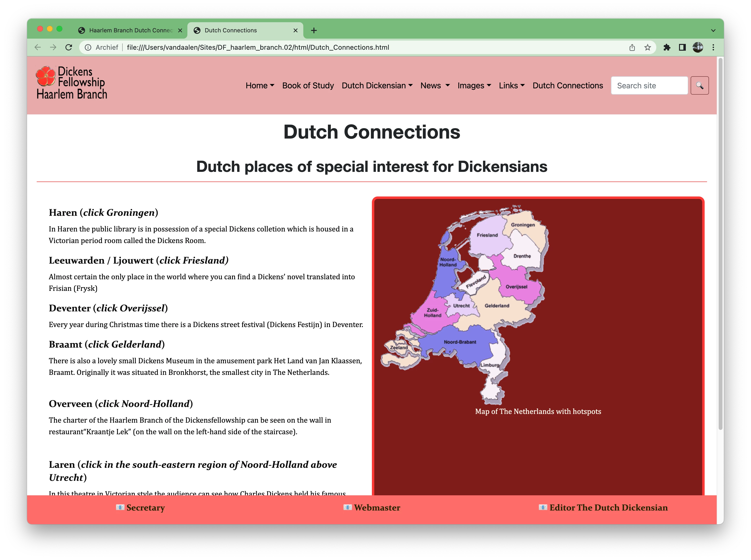Bookmark this page with the star icon
Image resolution: width=751 pixels, height=560 pixels.
648,48
